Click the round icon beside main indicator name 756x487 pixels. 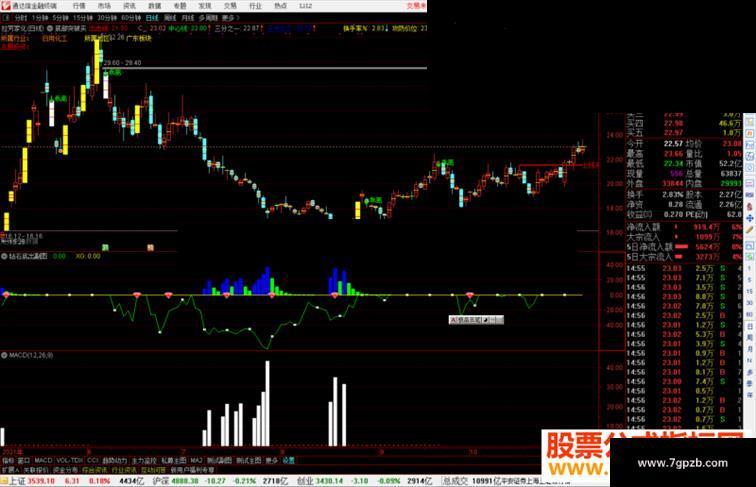[49, 28]
